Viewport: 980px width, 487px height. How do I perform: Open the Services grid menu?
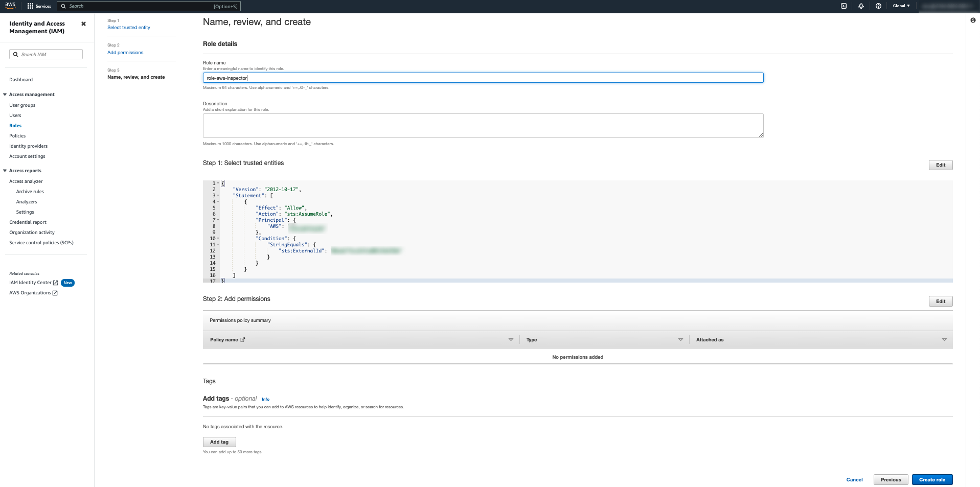(39, 6)
